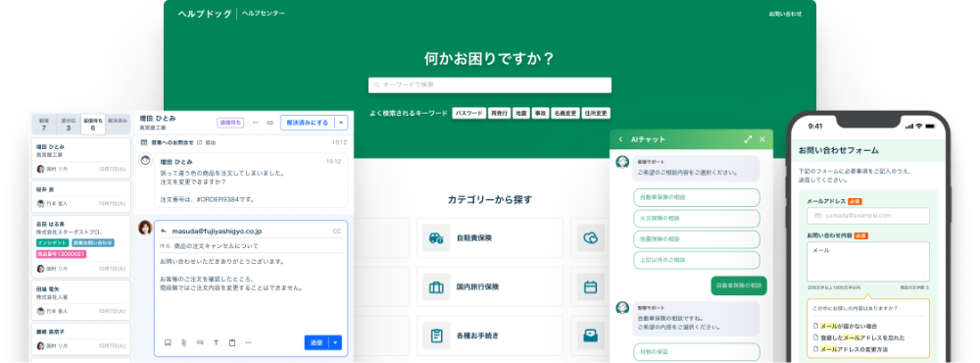Switch to the 要対応 3 tab
The width and height of the screenshot is (980, 363).
[69, 124]
